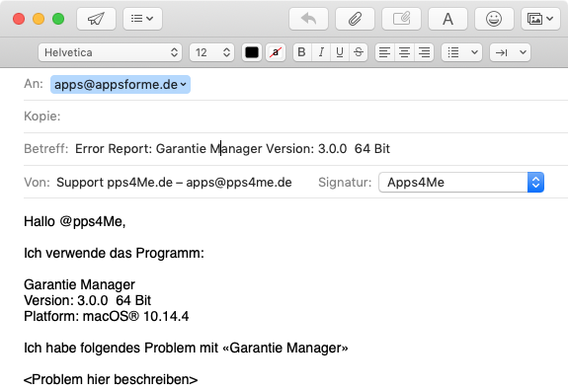
Task: Open the text background color swatch
Action: pyautogui.click(x=276, y=52)
